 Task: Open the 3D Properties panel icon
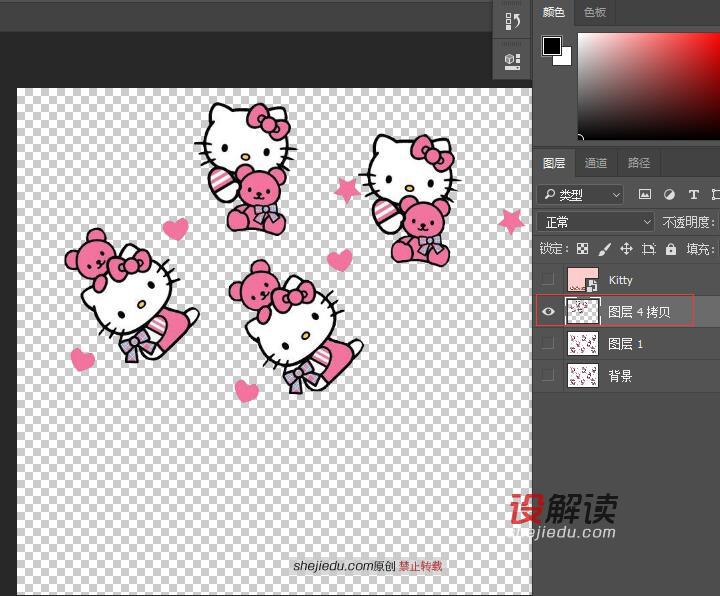pos(512,60)
